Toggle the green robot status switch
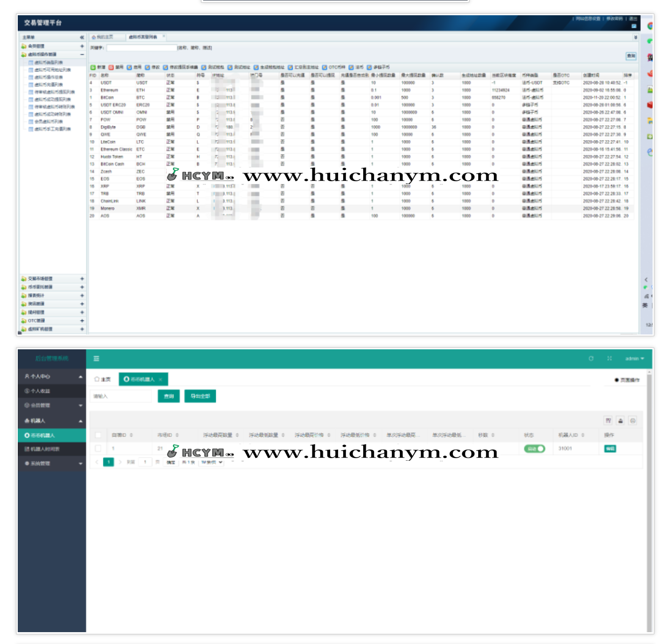Screen dimensions: 667x644 point(535,449)
